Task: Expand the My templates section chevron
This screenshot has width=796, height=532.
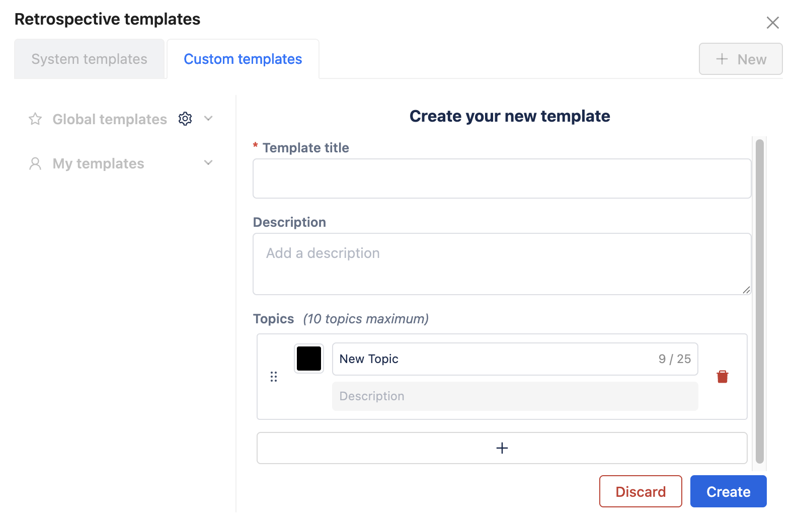Action: pyautogui.click(x=208, y=163)
